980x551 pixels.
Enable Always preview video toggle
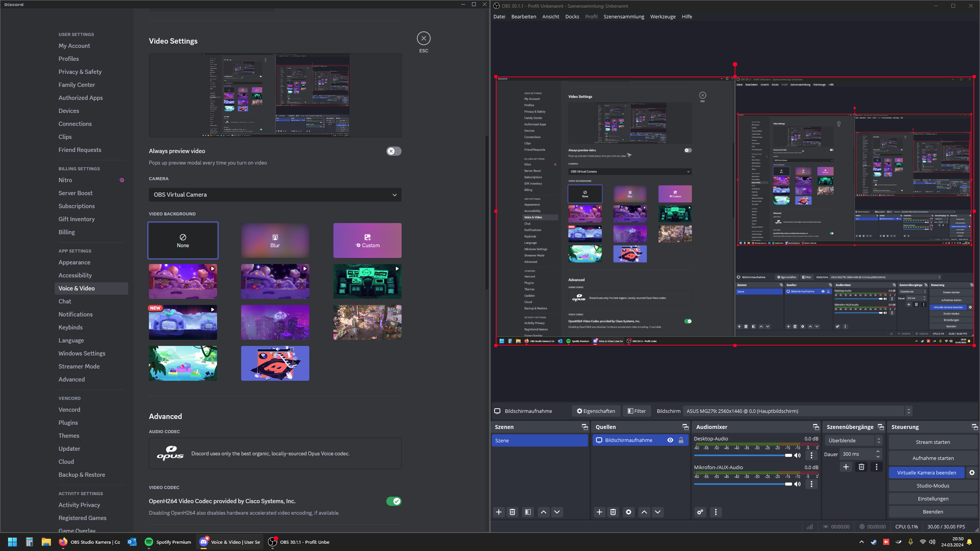coord(394,151)
